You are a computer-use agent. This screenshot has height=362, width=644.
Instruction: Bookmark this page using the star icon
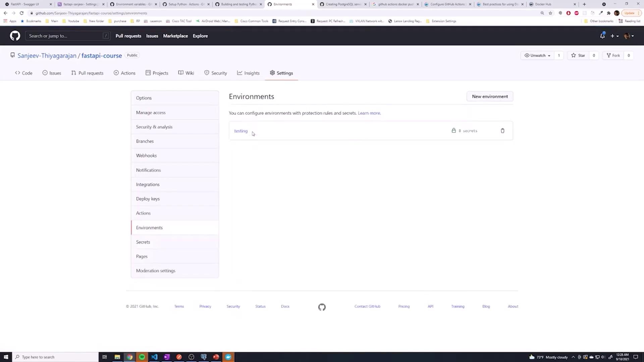click(550, 13)
